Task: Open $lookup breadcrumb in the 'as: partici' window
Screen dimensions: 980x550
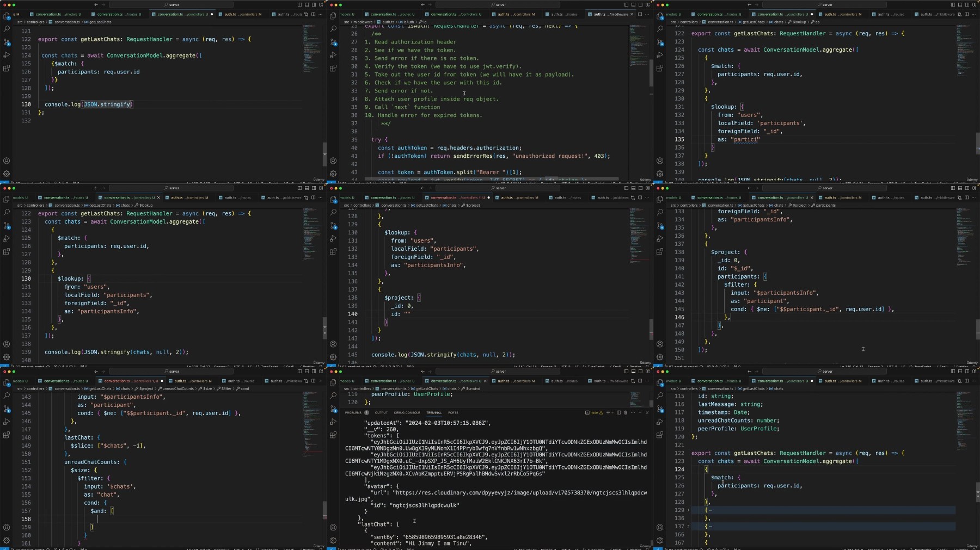Action: coord(798,22)
